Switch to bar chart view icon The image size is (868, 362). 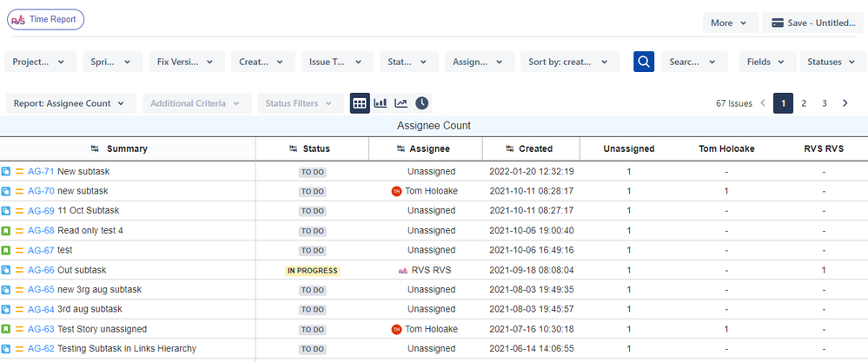click(x=381, y=103)
